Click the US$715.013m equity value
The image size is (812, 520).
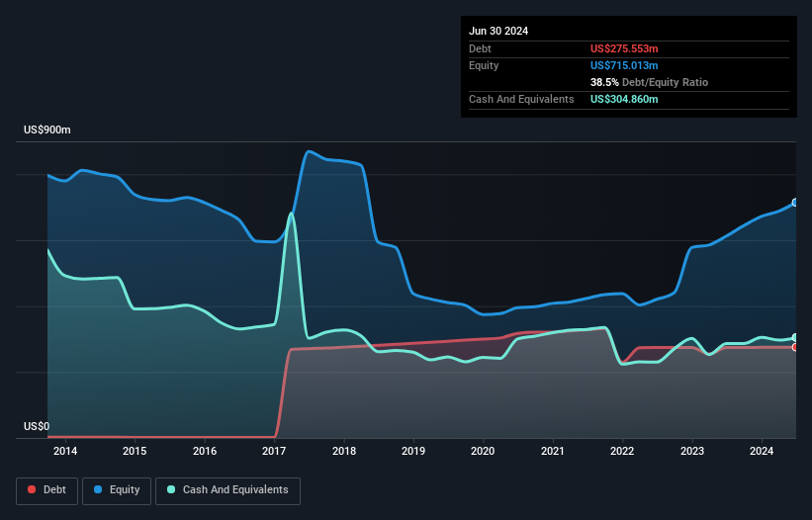[624, 65]
